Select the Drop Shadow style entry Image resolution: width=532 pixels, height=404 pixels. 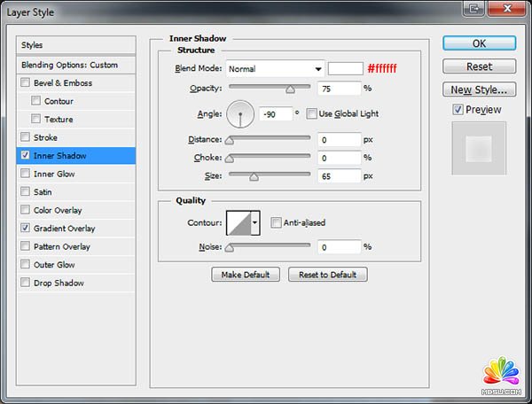[x=58, y=284]
